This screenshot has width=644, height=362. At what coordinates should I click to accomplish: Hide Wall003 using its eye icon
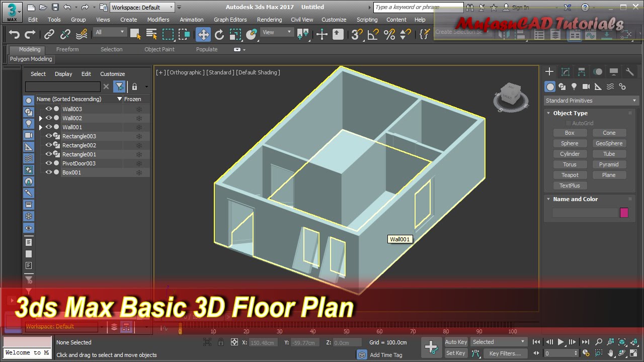click(x=49, y=109)
